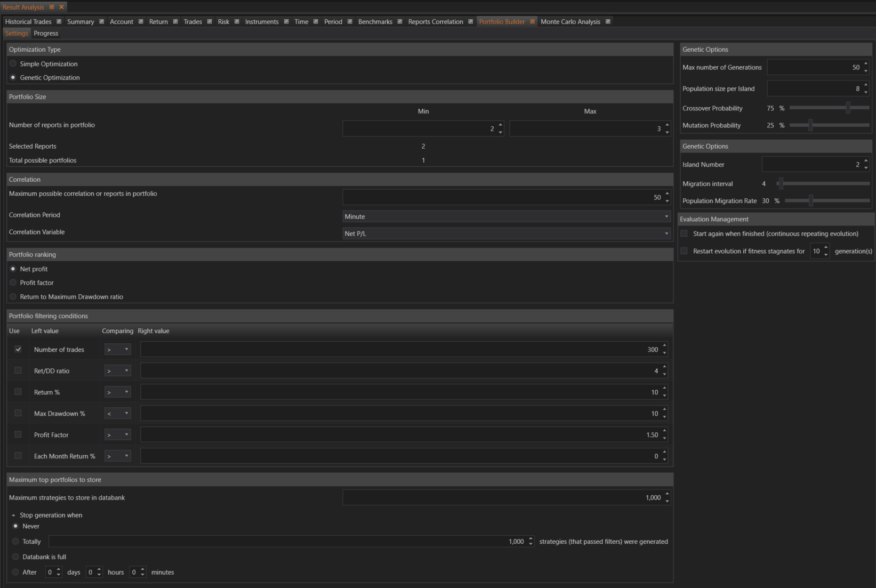876x588 pixels.
Task: Select Simple Optimization radio button
Action: [13, 63]
